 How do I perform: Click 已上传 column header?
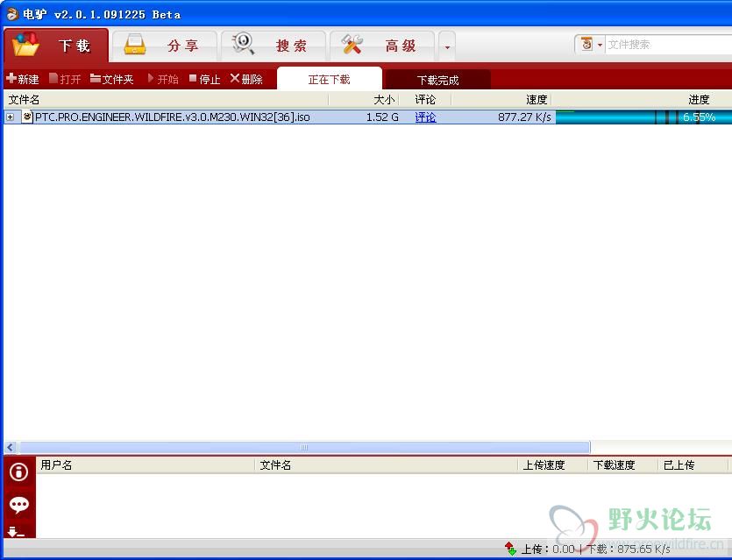(693, 464)
